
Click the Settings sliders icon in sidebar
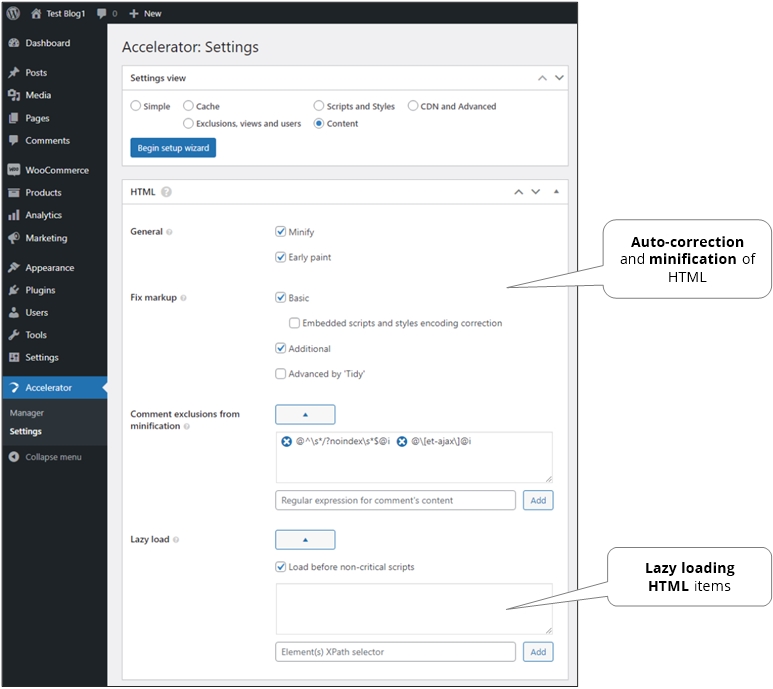(x=14, y=358)
